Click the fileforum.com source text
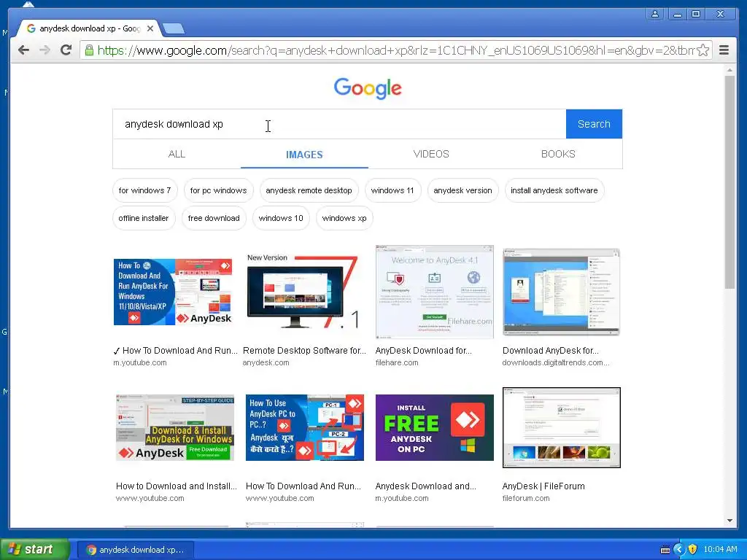This screenshot has width=747, height=560. point(526,499)
